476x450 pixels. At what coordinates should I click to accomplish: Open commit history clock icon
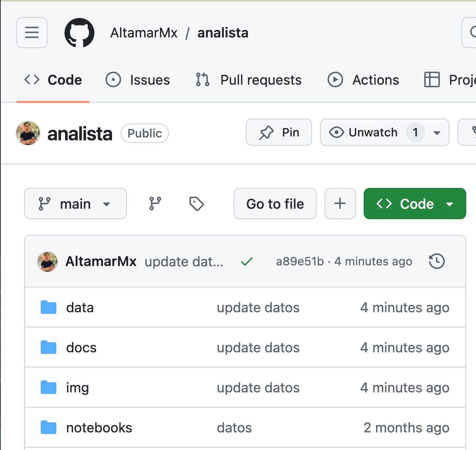pyautogui.click(x=437, y=261)
